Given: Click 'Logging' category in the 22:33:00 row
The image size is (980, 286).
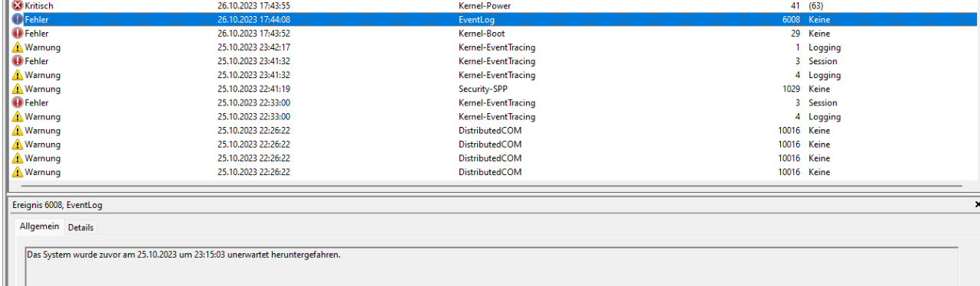Looking at the screenshot, I should tap(825, 117).
